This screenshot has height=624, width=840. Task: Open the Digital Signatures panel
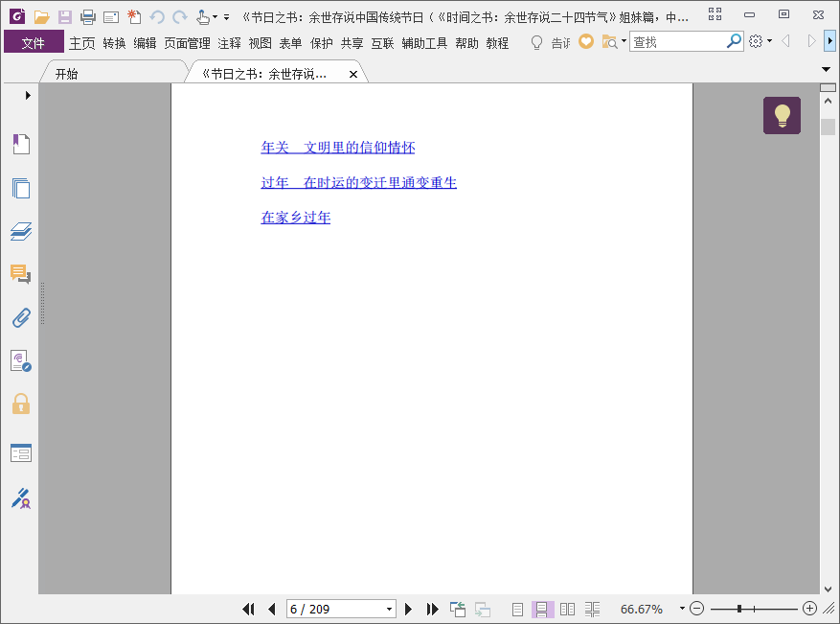[21, 360]
